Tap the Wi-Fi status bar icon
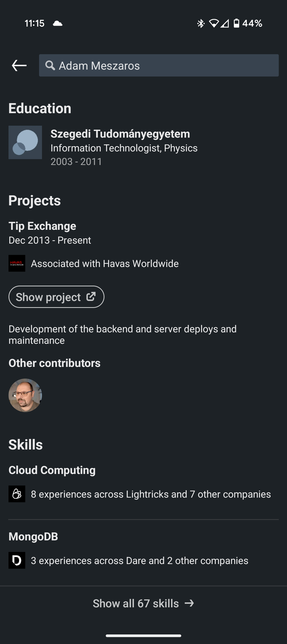The width and height of the screenshot is (287, 644). pos(214,23)
